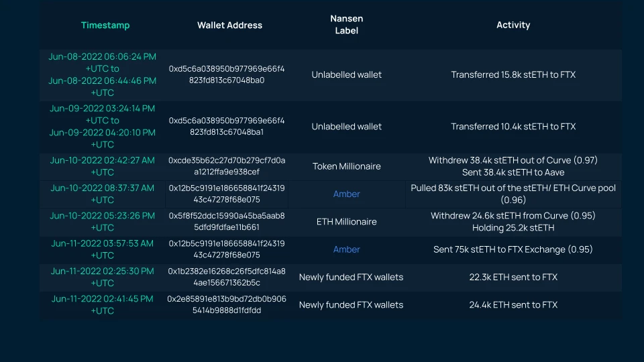
Task: Click the ETH Millionaire label
Action: (x=347, y=222)
